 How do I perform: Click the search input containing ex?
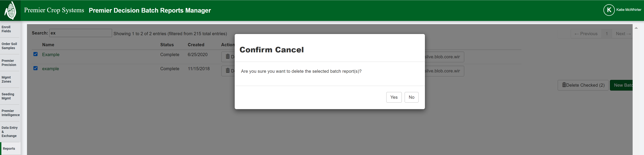[80, 33]
